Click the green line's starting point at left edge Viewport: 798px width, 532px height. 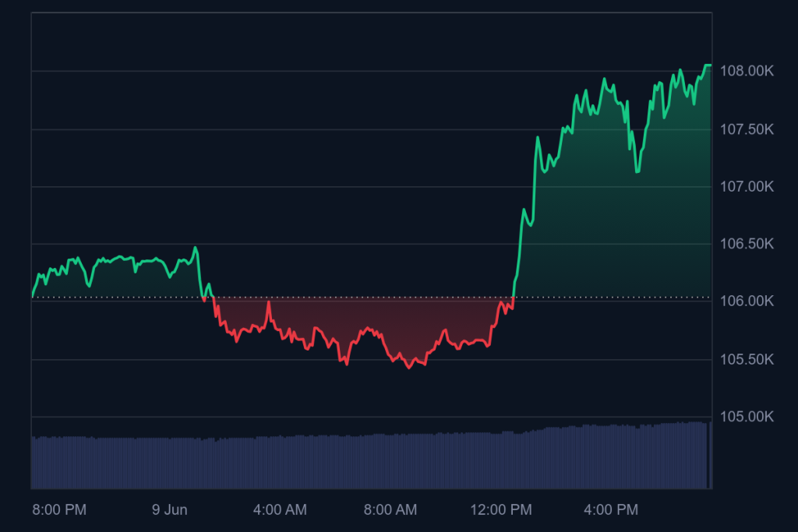(33, 296)
